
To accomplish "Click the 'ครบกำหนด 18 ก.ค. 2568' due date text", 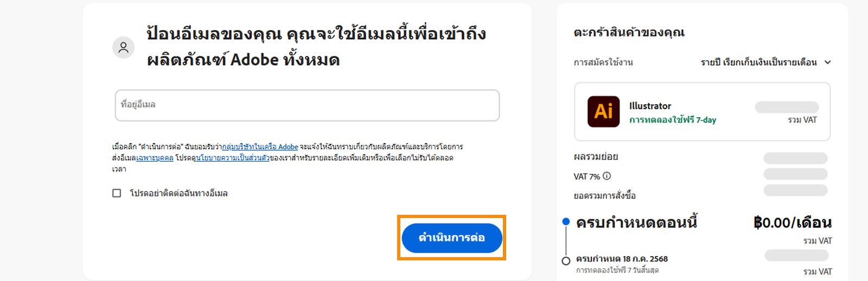I will 622,259.
